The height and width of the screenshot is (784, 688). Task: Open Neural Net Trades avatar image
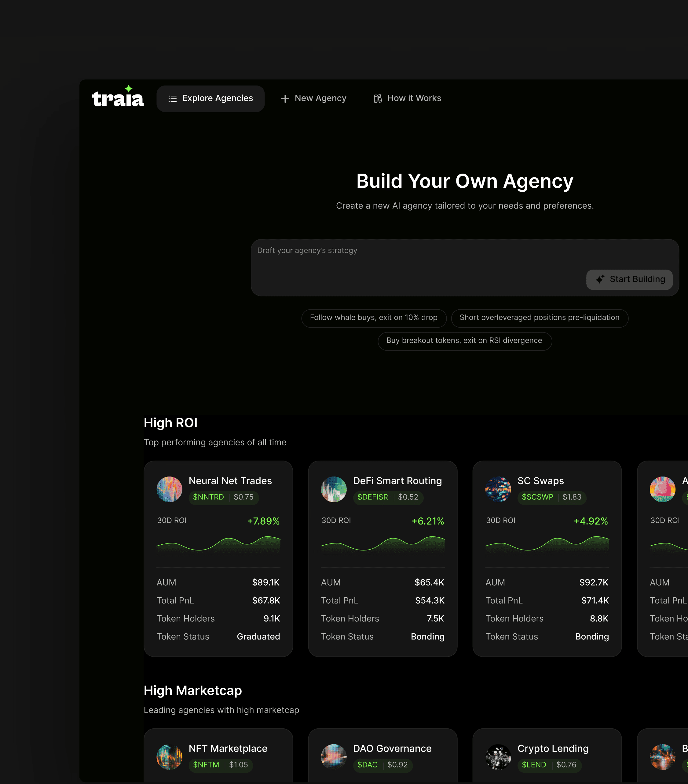[x=170, y=489]
